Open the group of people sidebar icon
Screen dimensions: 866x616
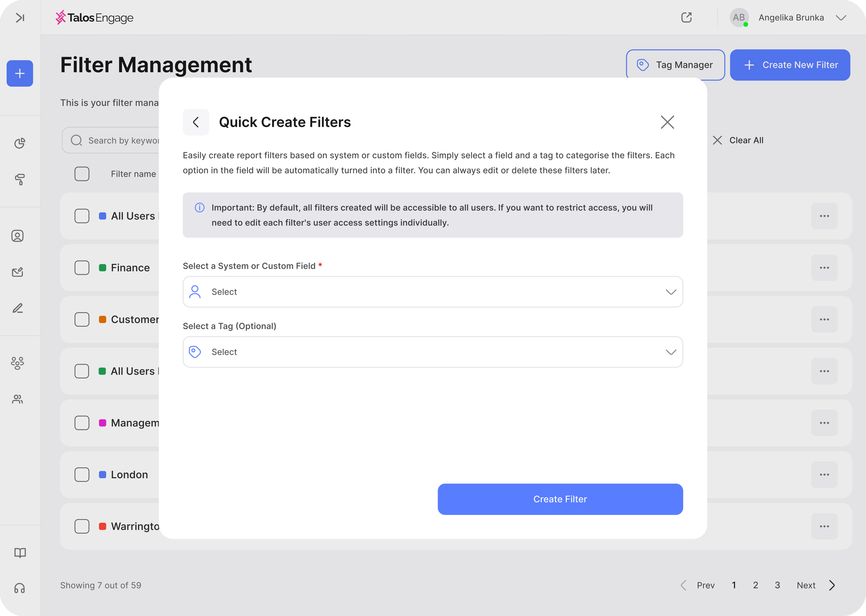[x=17, y=363]
